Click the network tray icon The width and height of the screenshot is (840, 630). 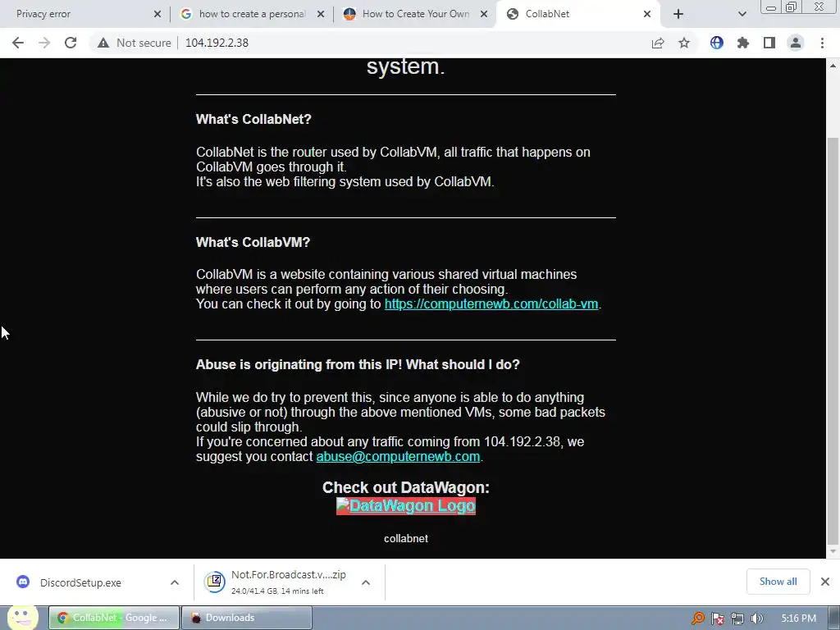coord(737,619)
